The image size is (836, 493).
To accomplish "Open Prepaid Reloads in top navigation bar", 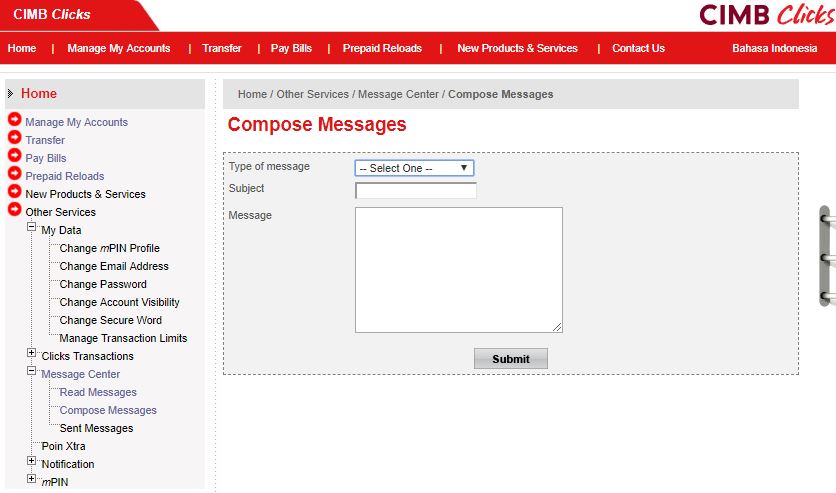I will click(382, 48).
